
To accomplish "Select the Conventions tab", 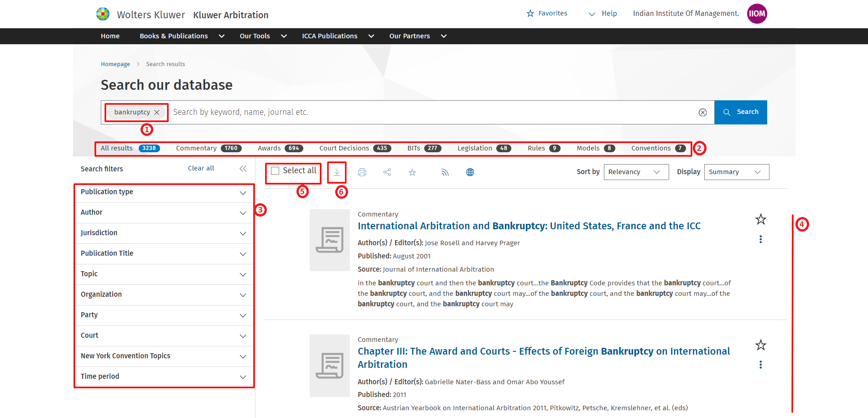I will (658, 148).
